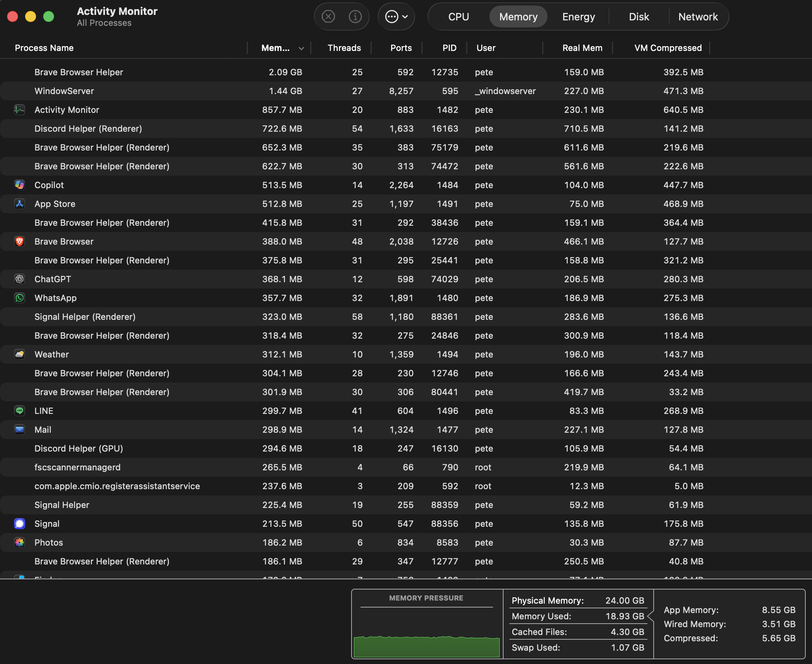
Task: Click the WhatsApp process name
Action: [x=56, y=298]
